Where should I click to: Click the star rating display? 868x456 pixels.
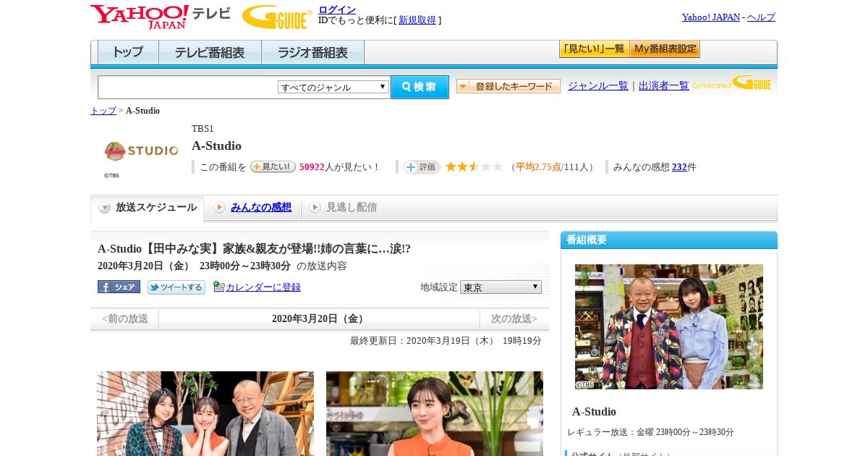[x=474, y=166]
